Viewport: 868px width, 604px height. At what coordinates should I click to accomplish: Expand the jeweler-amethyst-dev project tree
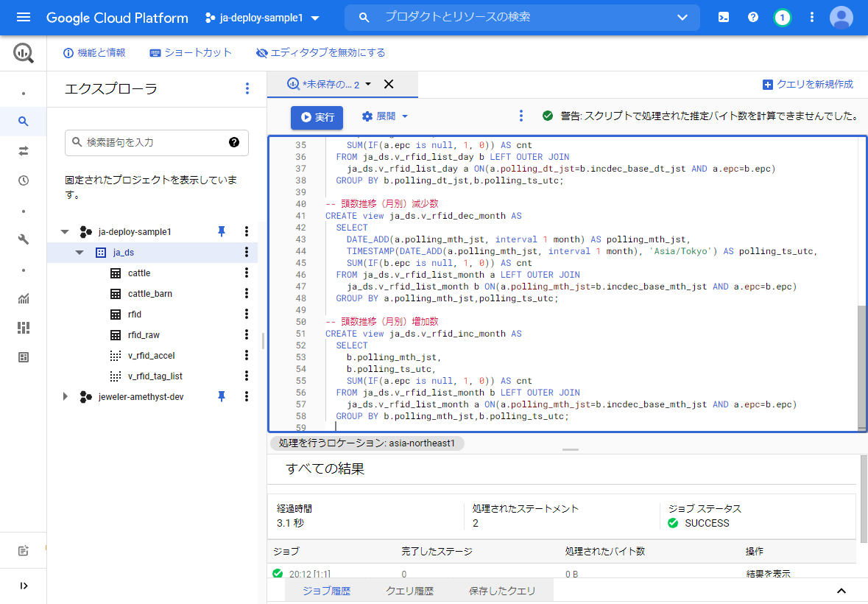[x=65, y=397]
